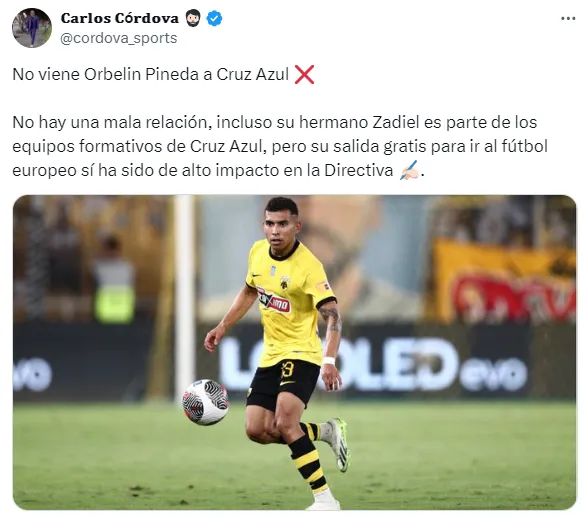Click the orange fan banner in the stands
588x519 pixels.
point(504,282)
